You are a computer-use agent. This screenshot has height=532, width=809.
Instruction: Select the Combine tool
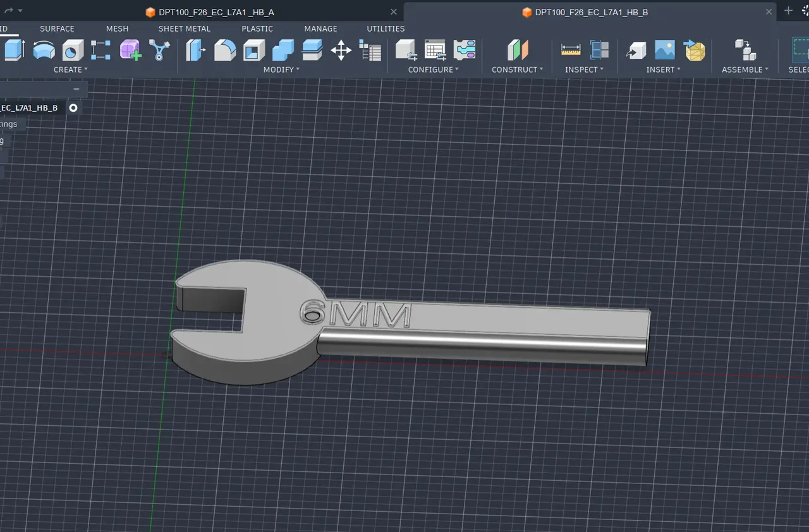tap(283, 50)
